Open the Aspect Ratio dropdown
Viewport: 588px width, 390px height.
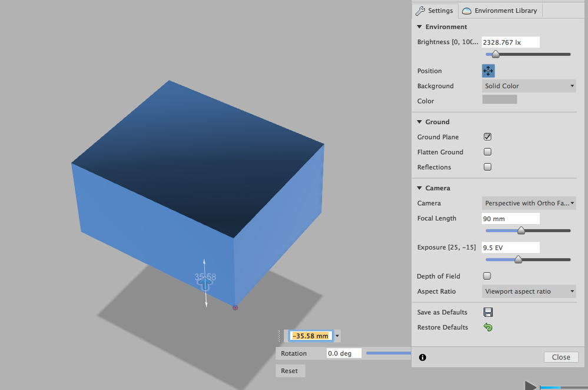pos(529,291)
